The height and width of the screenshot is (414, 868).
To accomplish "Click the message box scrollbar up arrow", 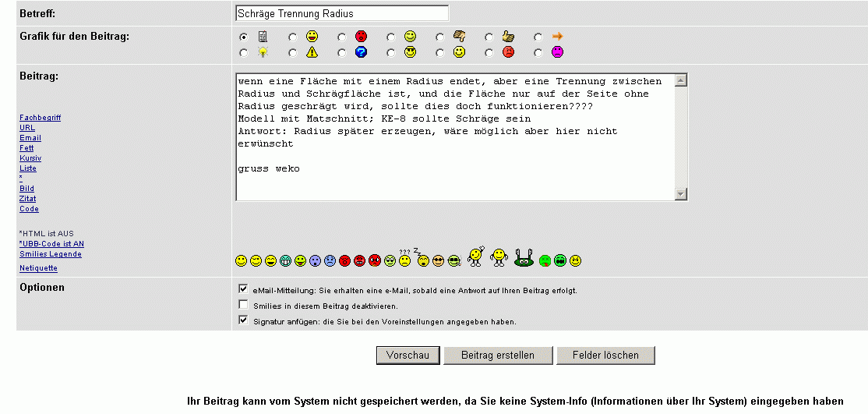I will (x=682, y=81).
